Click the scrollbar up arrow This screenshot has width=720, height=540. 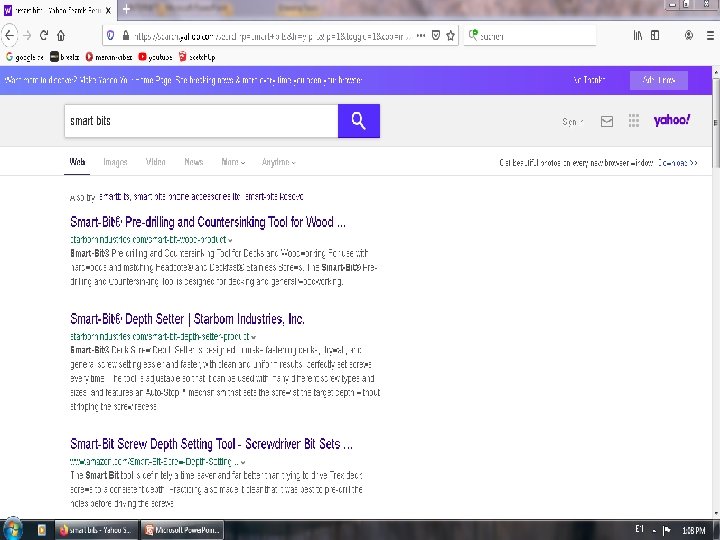point(715,72)
